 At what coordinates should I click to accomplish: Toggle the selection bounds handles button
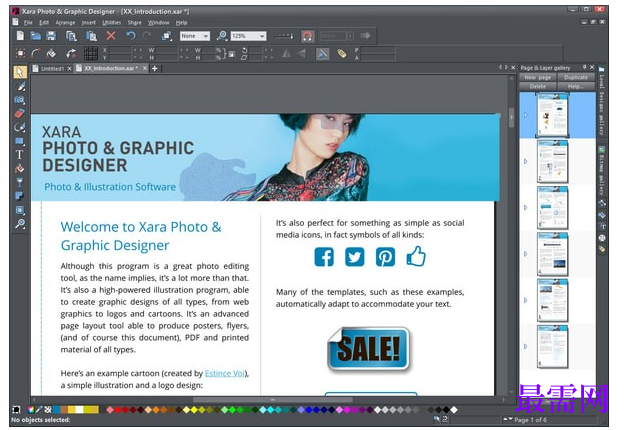[x=20, y=53]
